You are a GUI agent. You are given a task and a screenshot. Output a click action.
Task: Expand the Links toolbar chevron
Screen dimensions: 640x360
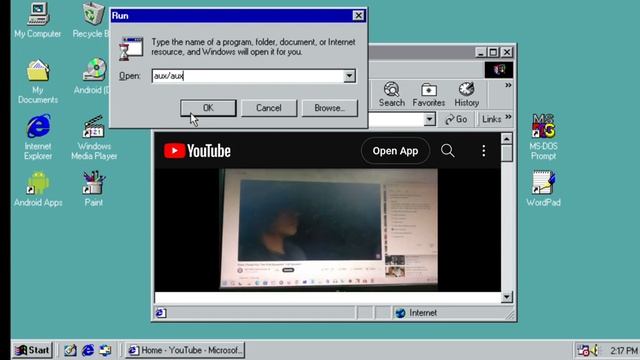point(508,117)
